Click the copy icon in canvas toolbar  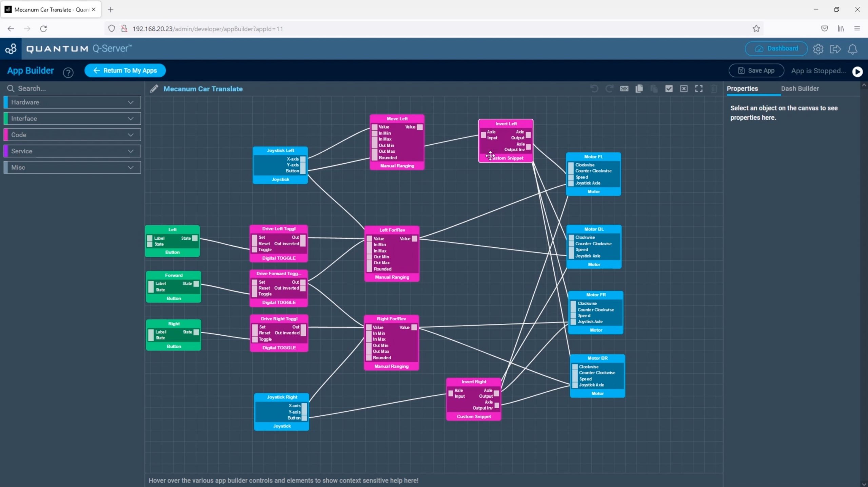(x=639, y=89)
